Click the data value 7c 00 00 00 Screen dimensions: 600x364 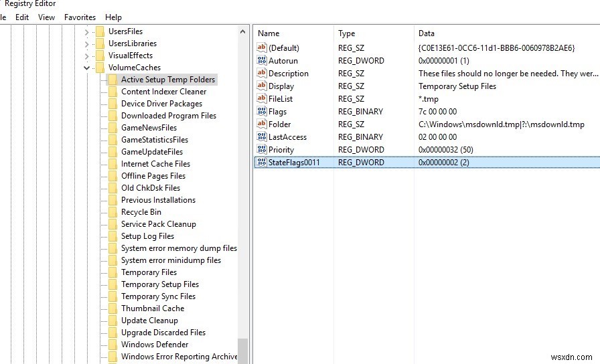437,111
